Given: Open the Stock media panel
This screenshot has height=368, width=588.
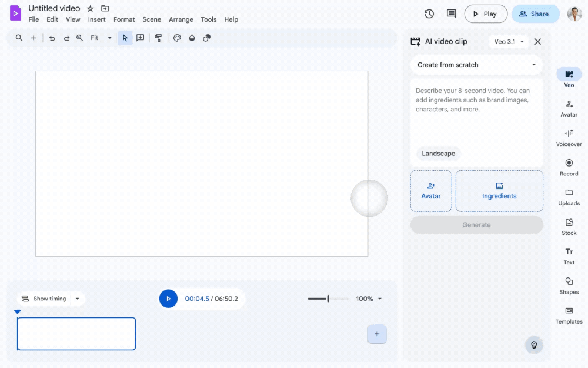Looking at the screenshot, I should click(x=569, y=226).
